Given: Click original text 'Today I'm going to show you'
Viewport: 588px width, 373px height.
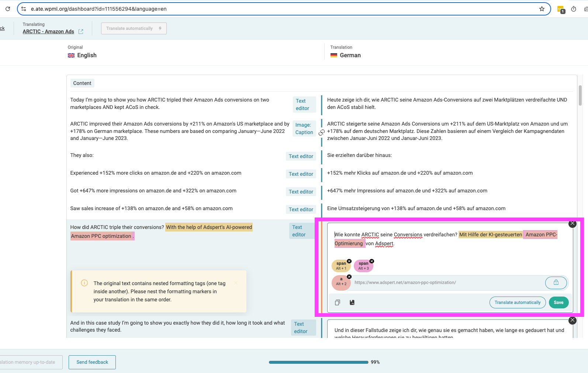Looking at the screenshot, I should [x=170, y=103].
